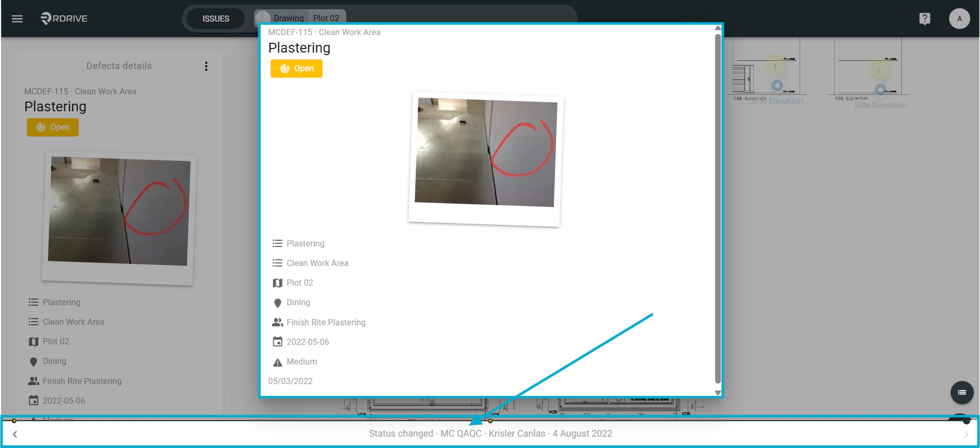Click the sidebar calendar icon beside 2022-05-06
Image resolution: width=980 pixels, height=448 pixels.
coord(33,401)
